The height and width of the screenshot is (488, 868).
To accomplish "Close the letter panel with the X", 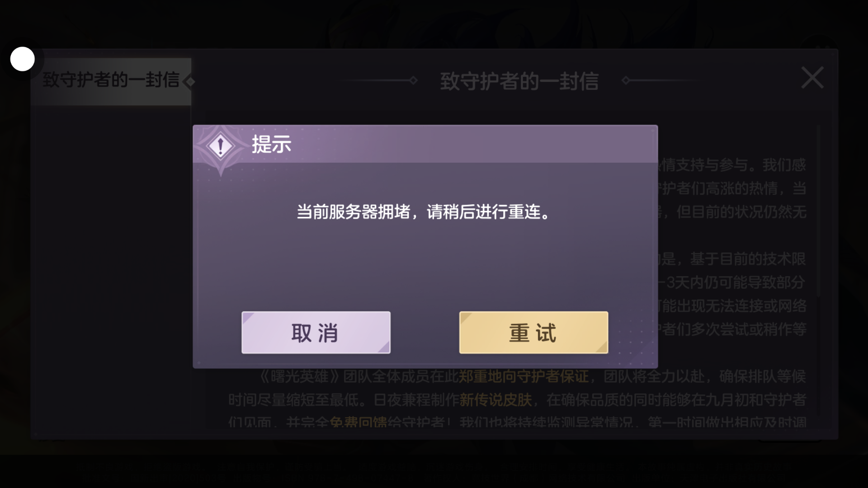I will (812, 78).
